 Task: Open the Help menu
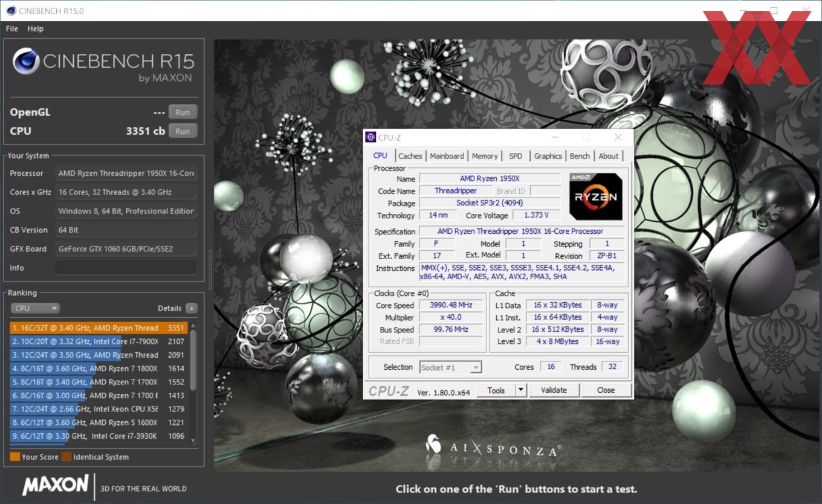[36, 28]
